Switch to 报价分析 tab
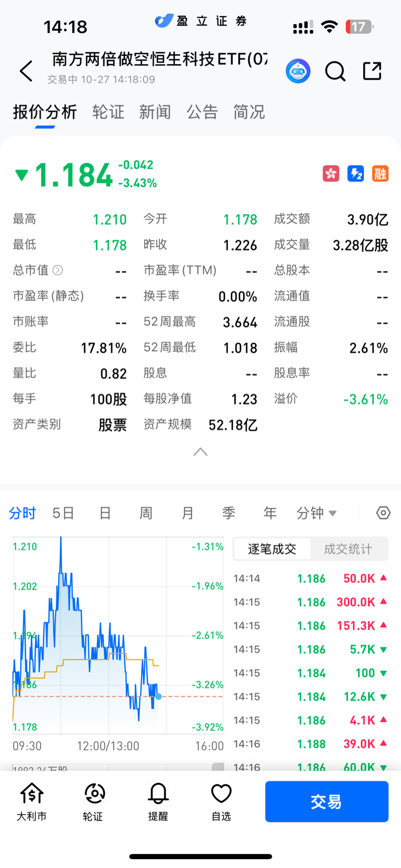The width and height of the screenshot is (401, 868). pos(45,112)
